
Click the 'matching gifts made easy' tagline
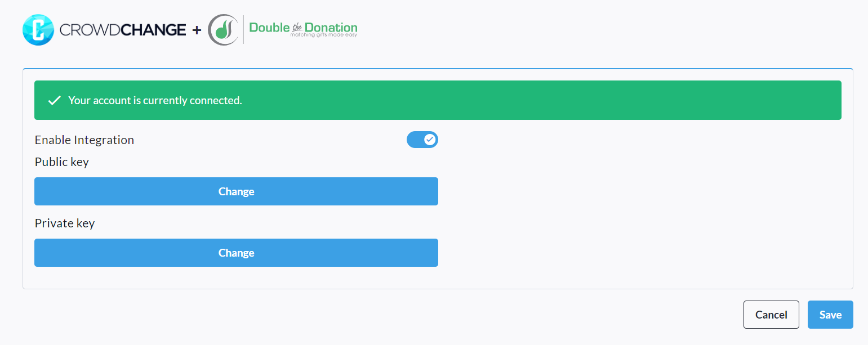323,35
